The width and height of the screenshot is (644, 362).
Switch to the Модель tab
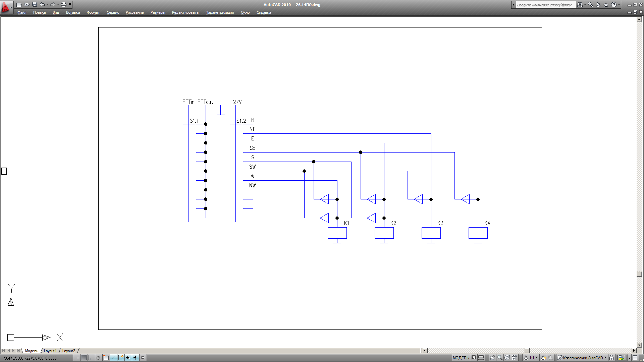(32, 351)
